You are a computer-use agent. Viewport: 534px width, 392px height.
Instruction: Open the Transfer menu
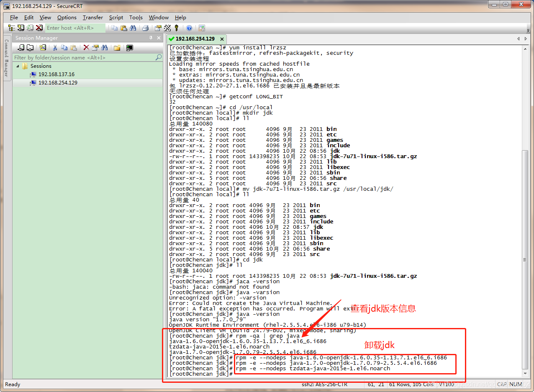[93, 18]
